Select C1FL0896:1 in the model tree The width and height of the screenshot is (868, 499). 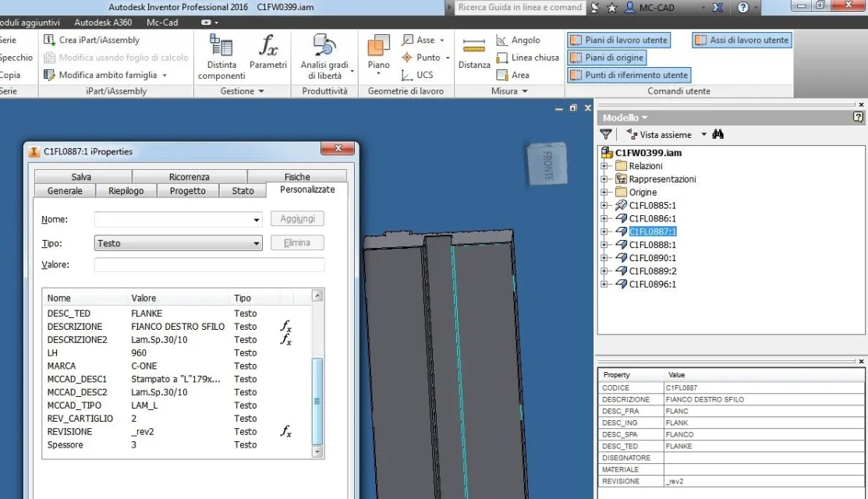click(x=653, y=285)
